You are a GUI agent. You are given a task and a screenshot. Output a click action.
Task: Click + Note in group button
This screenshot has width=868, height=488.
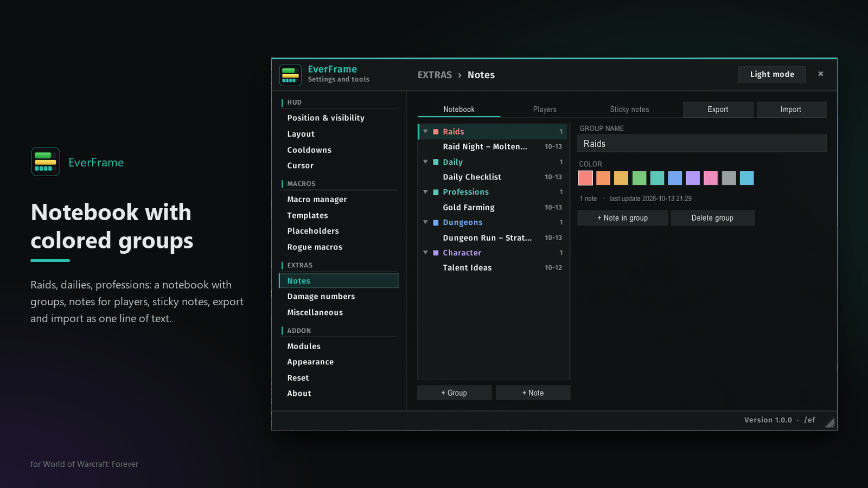[622, 218]
